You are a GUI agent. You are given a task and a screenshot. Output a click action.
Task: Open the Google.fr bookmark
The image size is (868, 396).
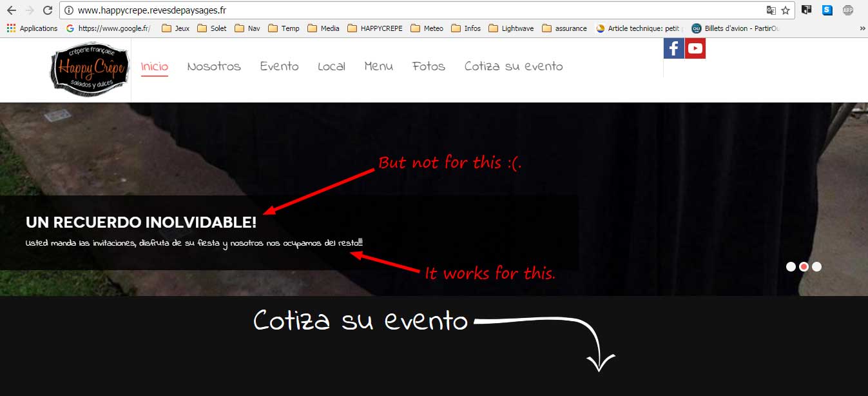point(108,28)
